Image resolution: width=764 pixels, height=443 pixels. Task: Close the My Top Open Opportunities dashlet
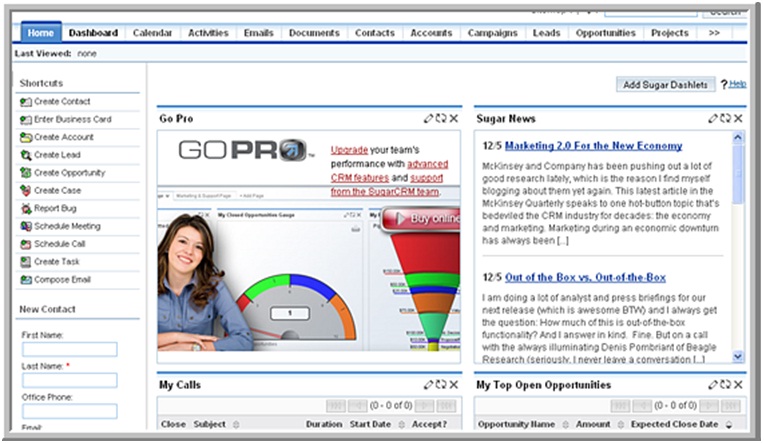(738, 385)
